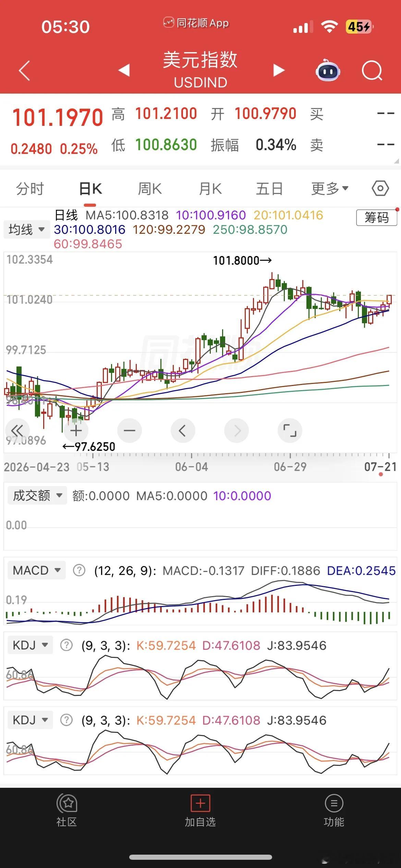
Task: Select 周K weekly chart tab
Action: [150, 189]
